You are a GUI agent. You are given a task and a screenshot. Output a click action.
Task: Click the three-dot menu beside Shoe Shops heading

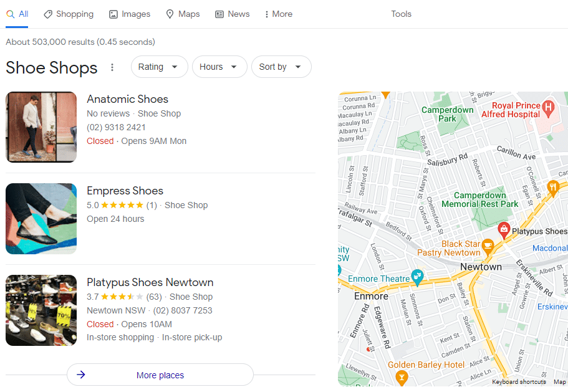click(112, 67)
